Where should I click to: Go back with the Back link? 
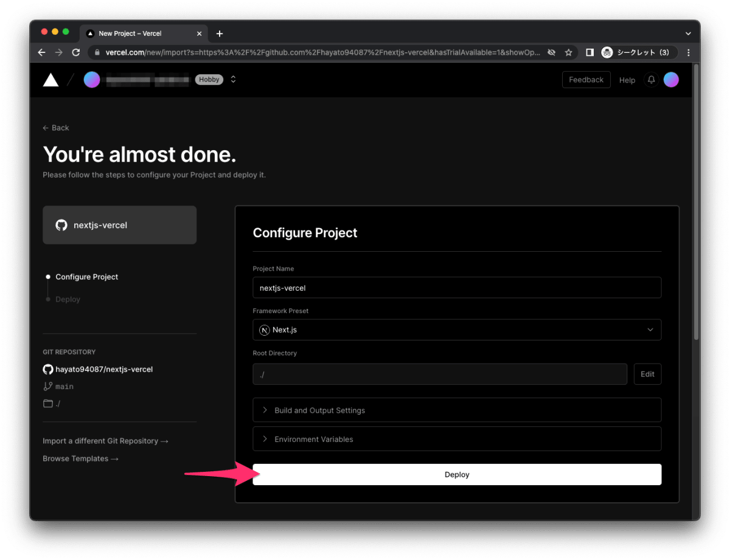tap(56, 128)
